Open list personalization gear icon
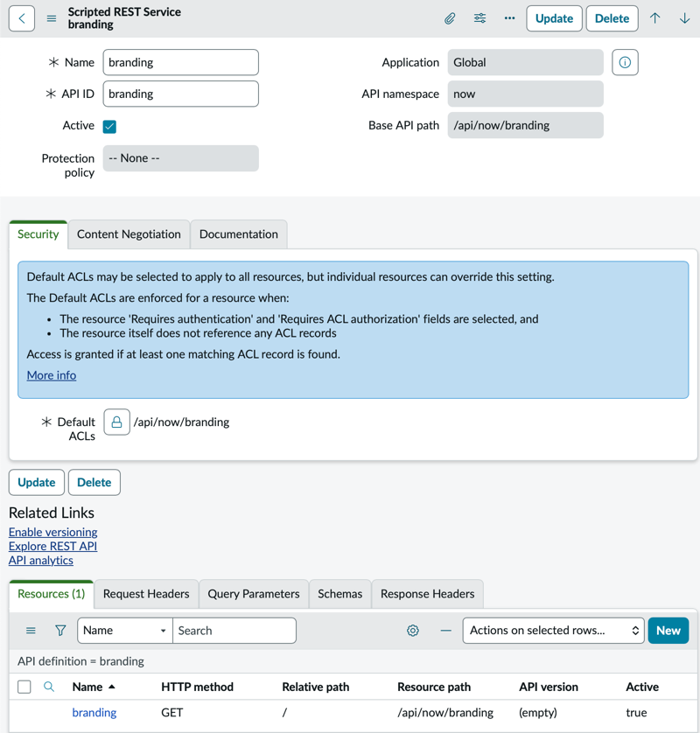The height and width of the screenshot is (733, 700). [412, 631]
